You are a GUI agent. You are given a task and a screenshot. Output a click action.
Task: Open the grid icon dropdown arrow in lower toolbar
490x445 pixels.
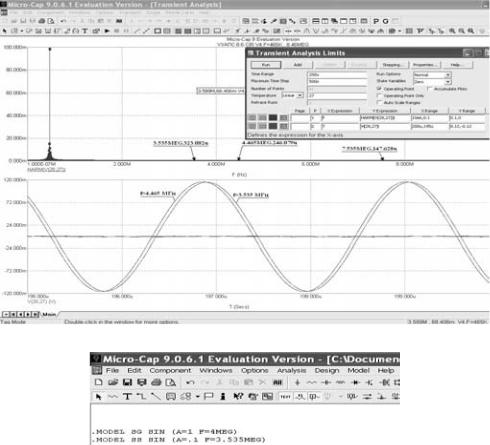[x=198, y=396]
